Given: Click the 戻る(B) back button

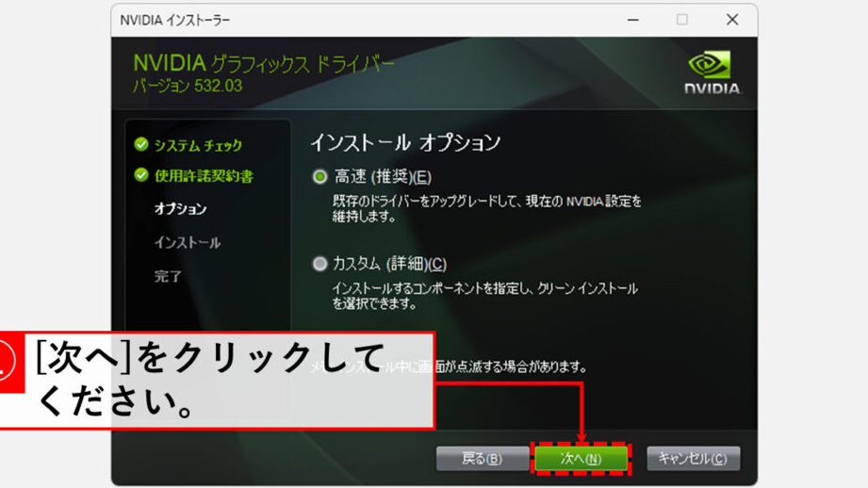Looking at the screenshot, I should tap(482, 458).
